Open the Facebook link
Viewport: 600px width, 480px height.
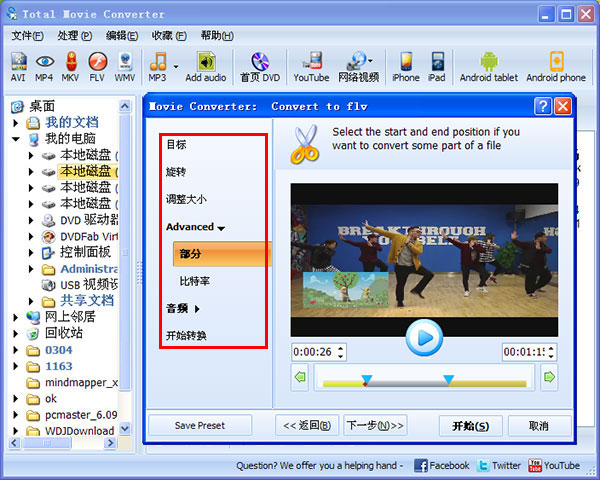coord(442,465)
